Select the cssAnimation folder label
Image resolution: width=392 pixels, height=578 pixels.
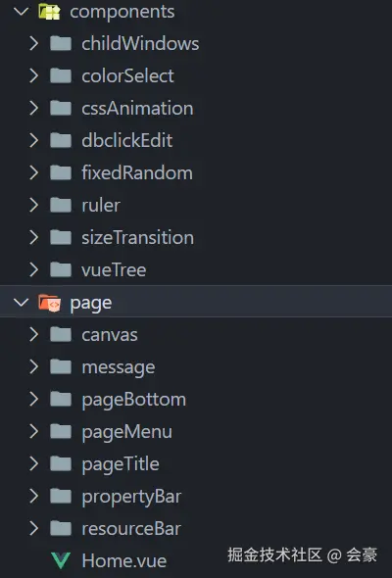(137, 109)
